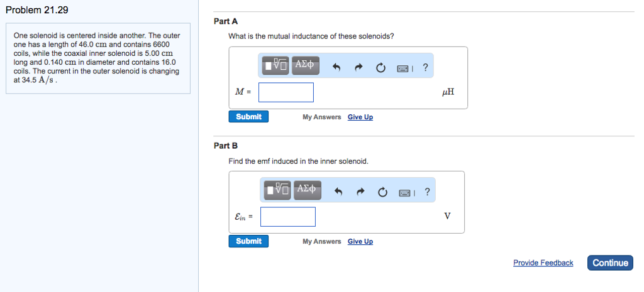Open Greek symbols menu in Part B

307,190
